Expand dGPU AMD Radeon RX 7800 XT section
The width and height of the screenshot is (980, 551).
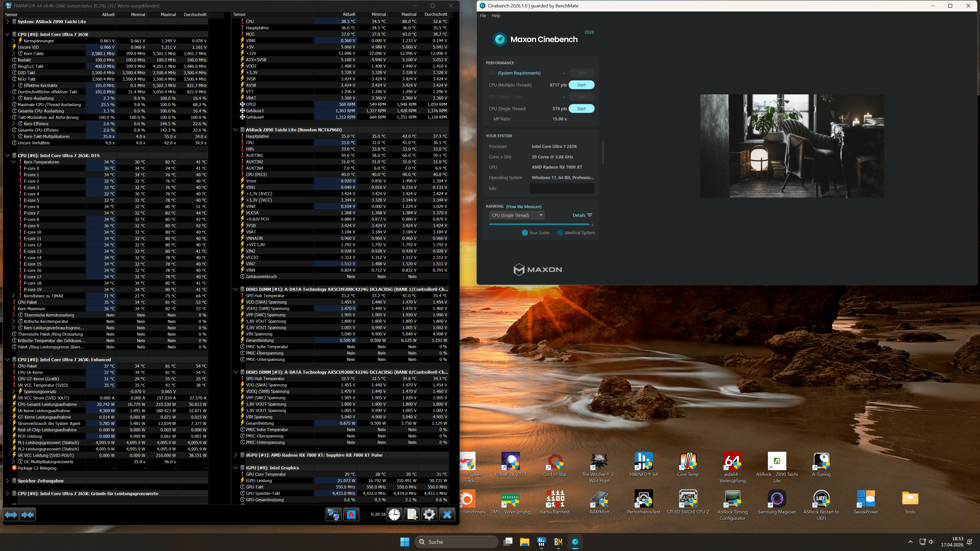coord(236,455)
